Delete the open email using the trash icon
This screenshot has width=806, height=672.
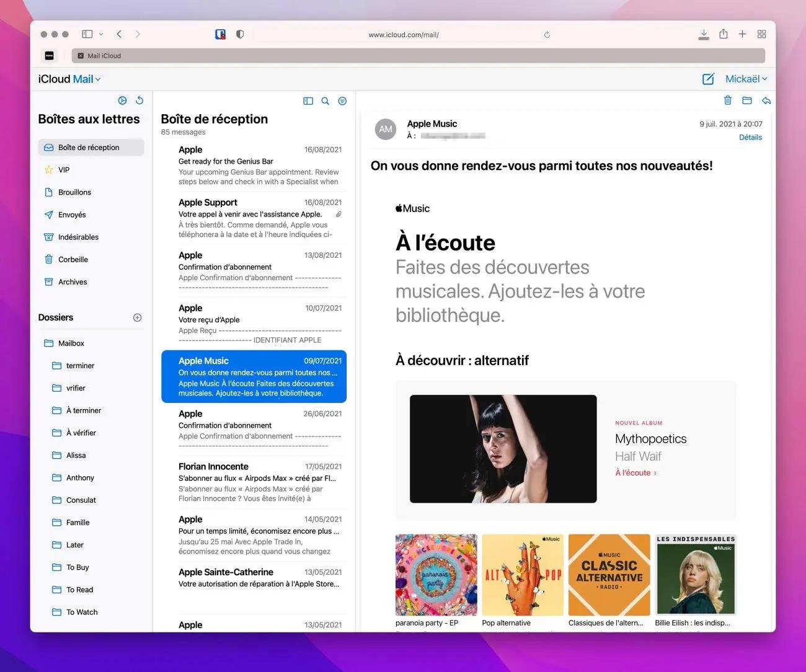728,100
